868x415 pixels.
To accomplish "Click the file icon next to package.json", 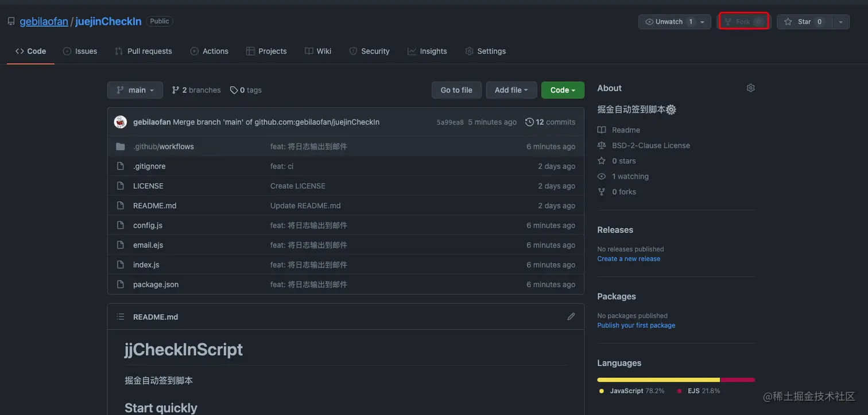I will (x=120, y=284).
